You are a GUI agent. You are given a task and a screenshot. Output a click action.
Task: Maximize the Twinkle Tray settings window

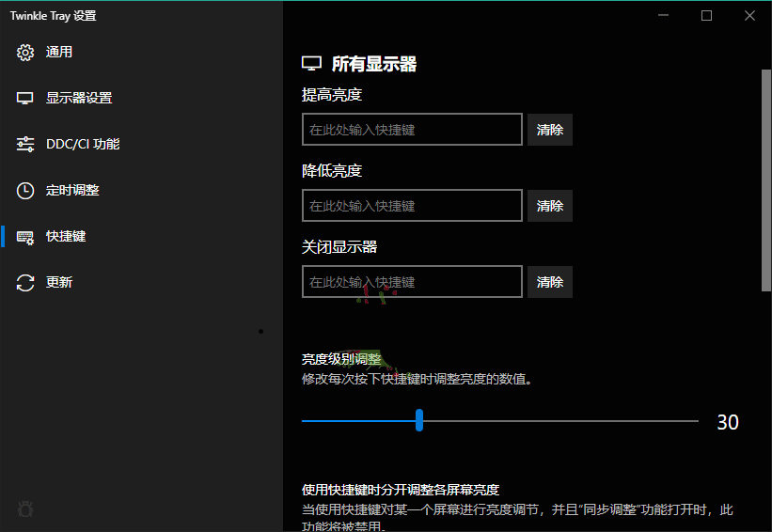pos(706,16)
